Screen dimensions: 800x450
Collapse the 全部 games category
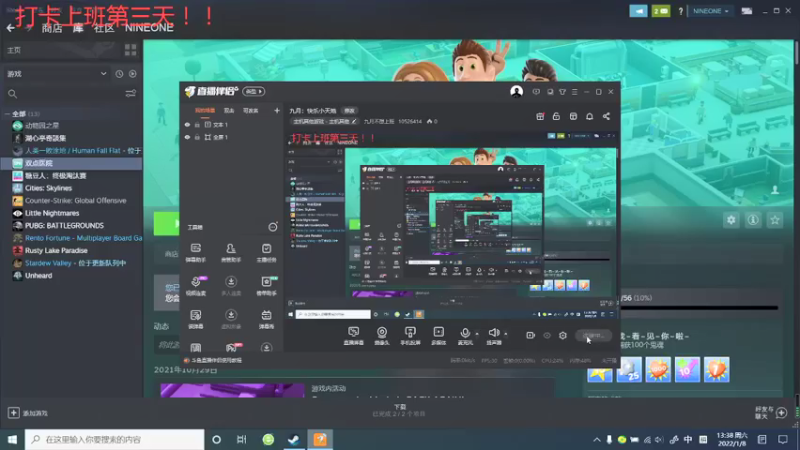click(7, 114)
